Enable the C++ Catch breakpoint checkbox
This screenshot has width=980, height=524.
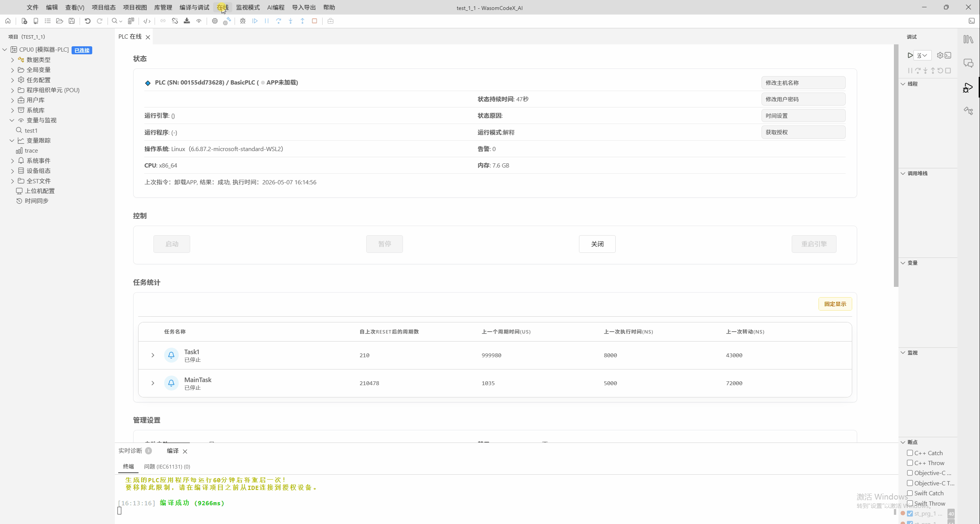pos(910,453)
